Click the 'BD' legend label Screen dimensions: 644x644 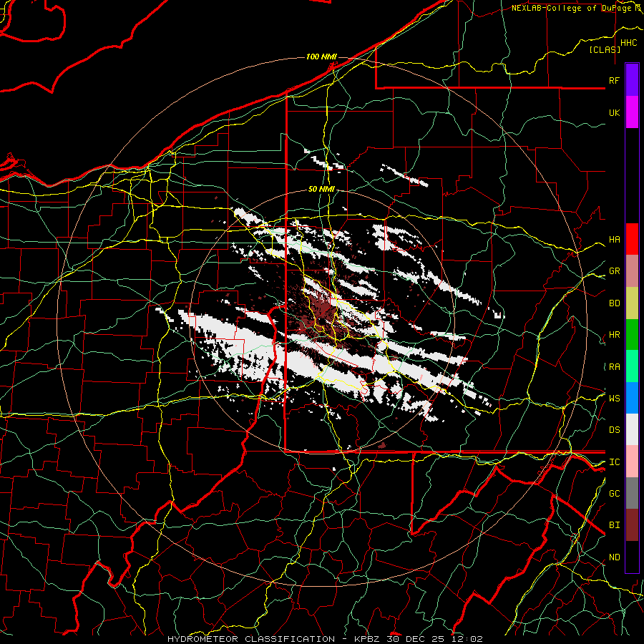614,303
